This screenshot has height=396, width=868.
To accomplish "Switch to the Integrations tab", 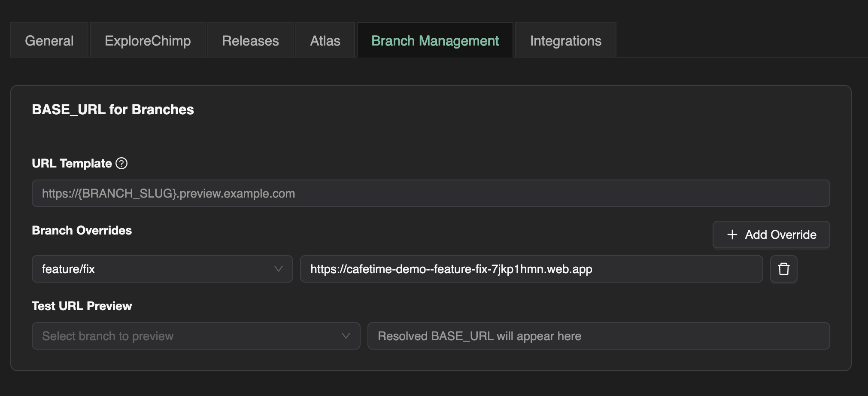I will click(565, 40).
